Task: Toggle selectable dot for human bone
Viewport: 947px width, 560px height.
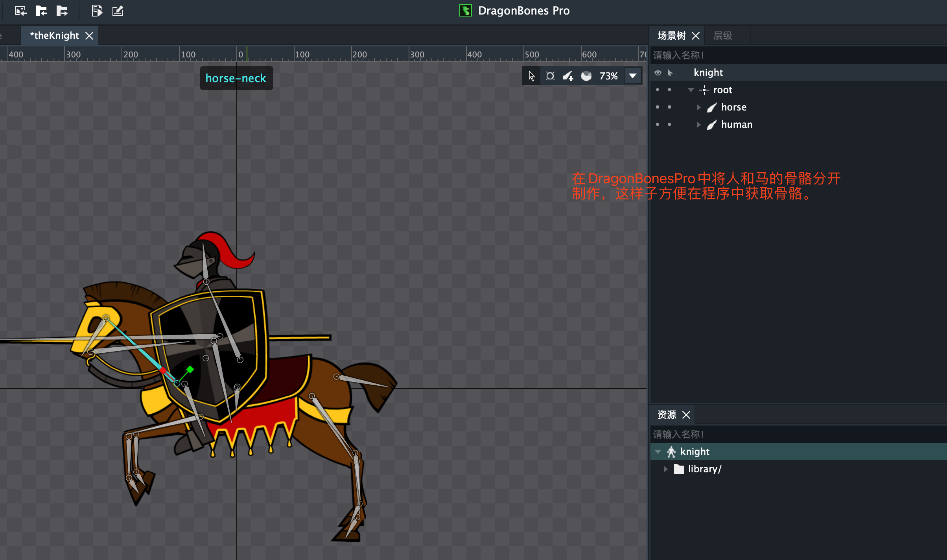Action: (x=669, y=124)
